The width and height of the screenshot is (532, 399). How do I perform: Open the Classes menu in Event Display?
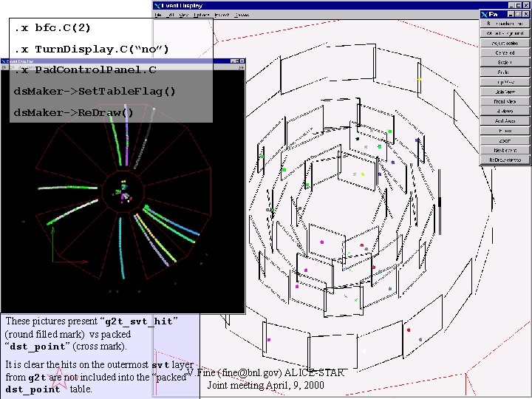tap(242, 15)
